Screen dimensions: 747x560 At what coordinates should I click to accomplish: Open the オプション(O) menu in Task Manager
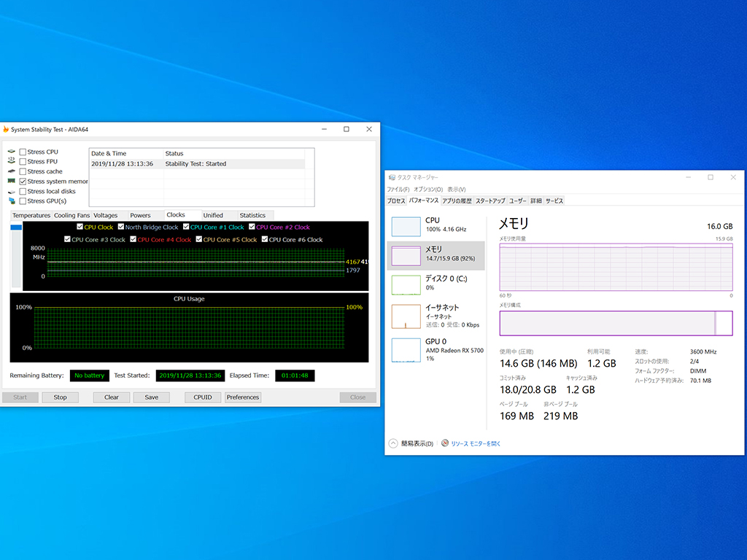click(428, 190)
